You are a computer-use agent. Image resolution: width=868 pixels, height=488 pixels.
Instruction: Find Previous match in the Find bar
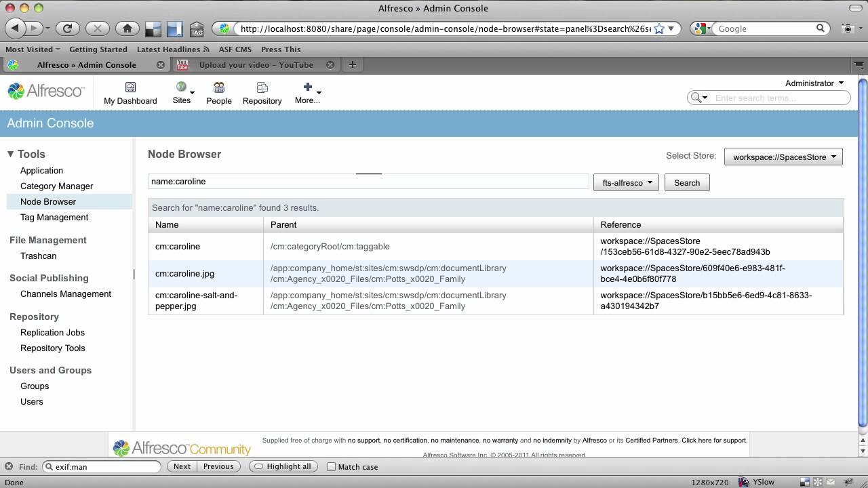pos(218,466)
